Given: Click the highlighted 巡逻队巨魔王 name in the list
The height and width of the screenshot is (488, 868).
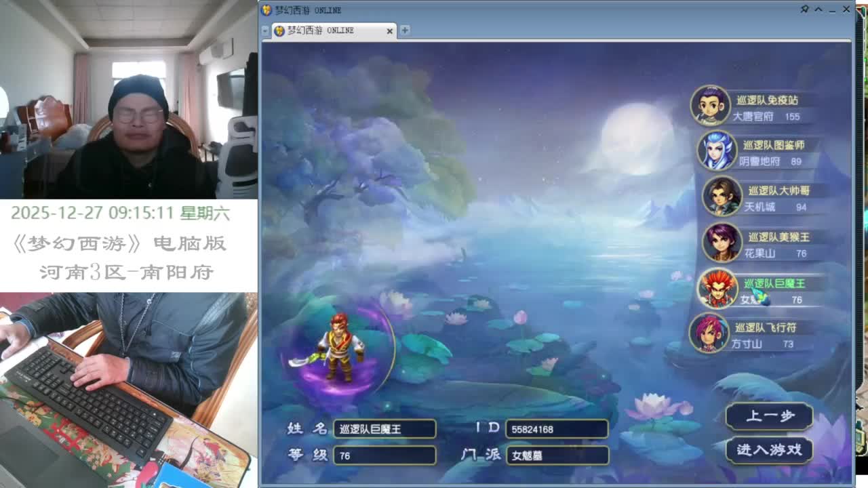Looking at the screenshot, I should [774, 283].
